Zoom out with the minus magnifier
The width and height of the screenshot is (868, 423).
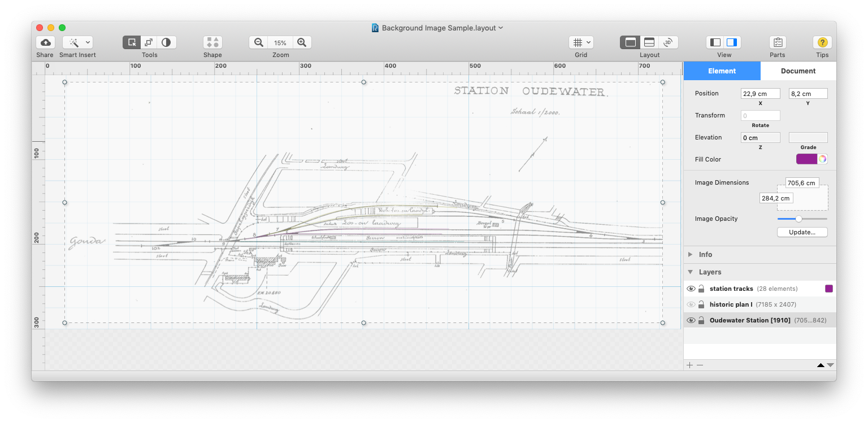point(259,42)
